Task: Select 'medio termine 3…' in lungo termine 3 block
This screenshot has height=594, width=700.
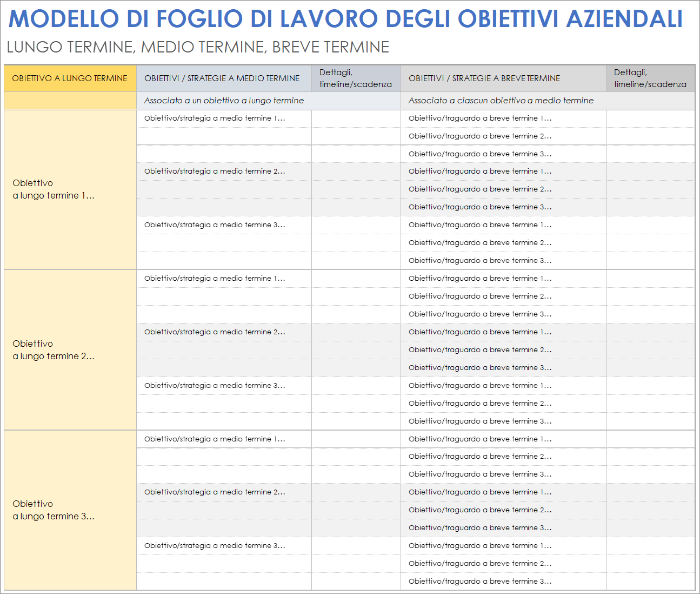Action: [224, 546]
